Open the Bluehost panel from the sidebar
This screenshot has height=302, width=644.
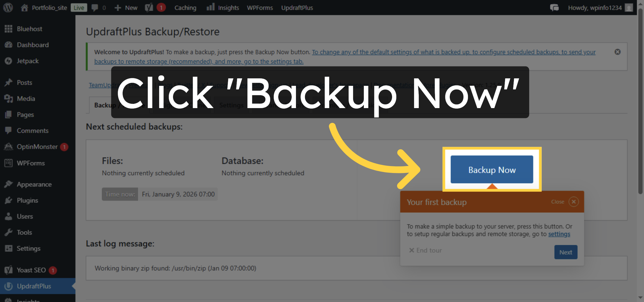(29, 29)
